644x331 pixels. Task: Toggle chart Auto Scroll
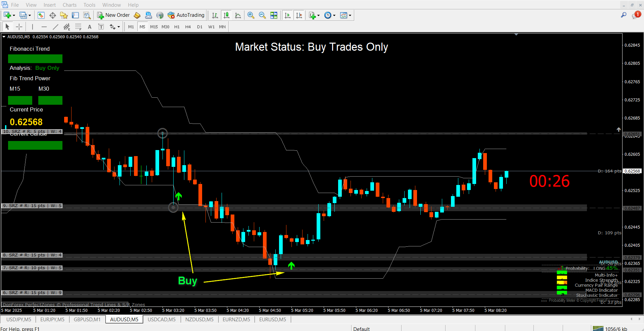(287, 15)
